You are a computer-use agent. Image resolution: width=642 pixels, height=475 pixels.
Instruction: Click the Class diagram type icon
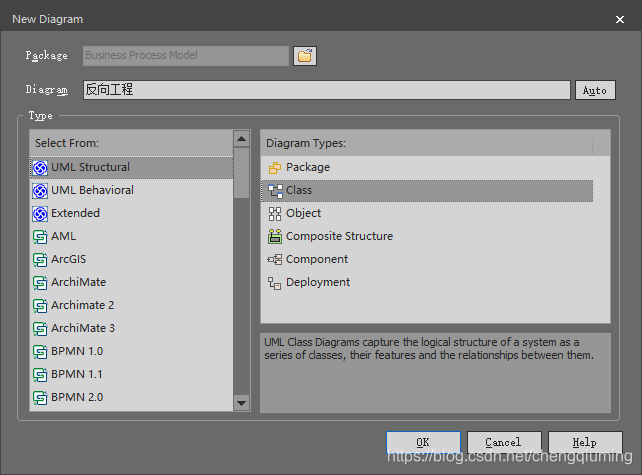(275, 190)
